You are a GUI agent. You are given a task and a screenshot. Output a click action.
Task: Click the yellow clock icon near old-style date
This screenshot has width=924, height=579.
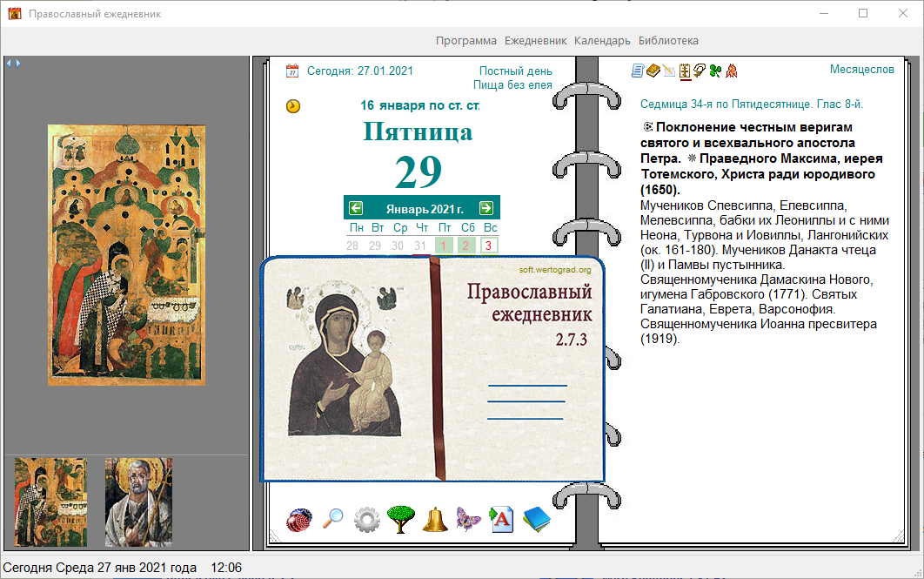coord(293,106)
